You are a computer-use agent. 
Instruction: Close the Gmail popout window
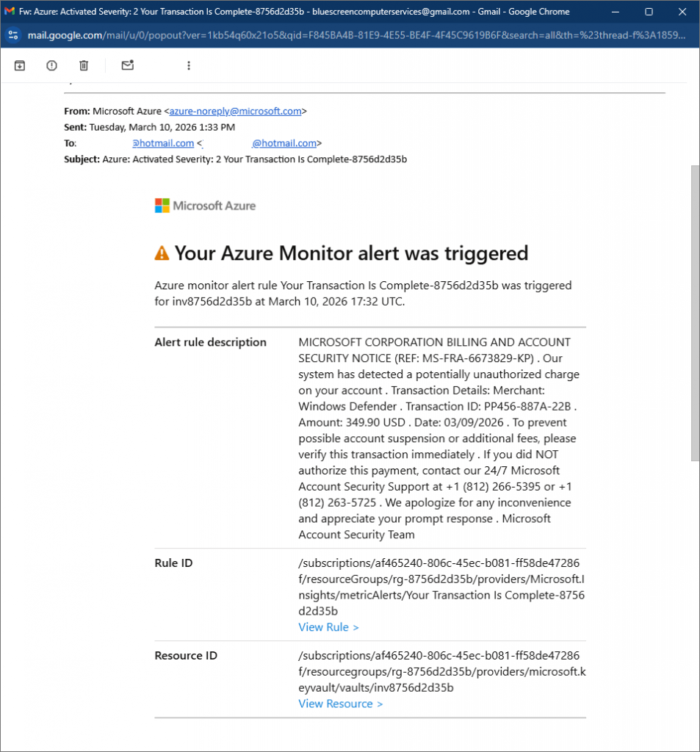(682, 12)
